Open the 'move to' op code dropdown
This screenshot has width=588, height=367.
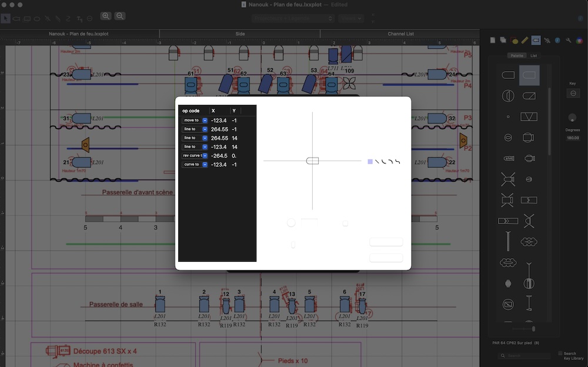click(194, 121)
